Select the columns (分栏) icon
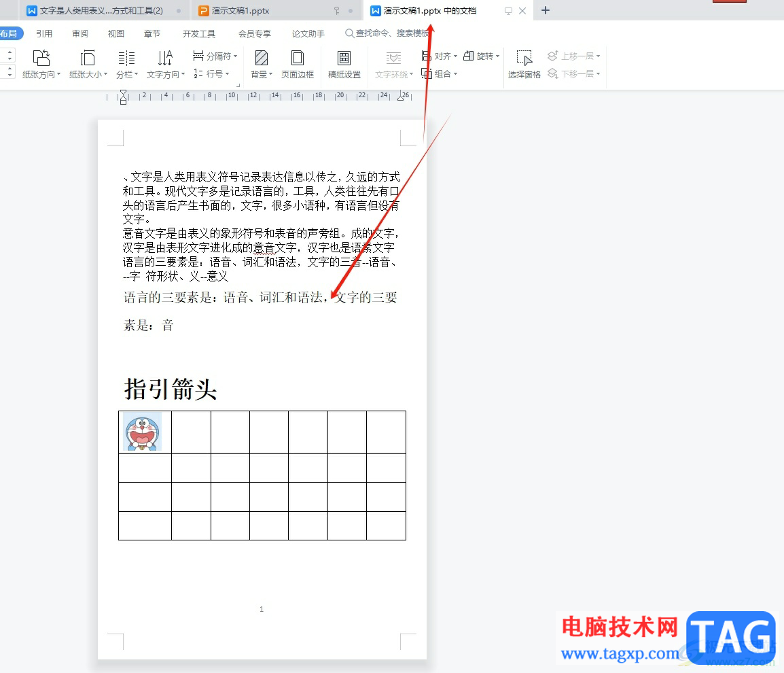784x673 pixels. click(126, 58)
